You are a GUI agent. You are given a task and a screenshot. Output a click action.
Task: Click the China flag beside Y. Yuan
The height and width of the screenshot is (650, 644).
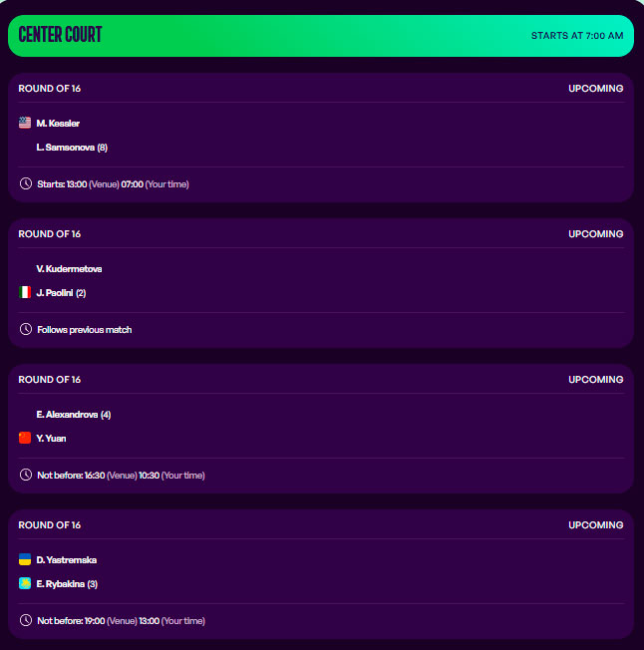click(25, 439)
